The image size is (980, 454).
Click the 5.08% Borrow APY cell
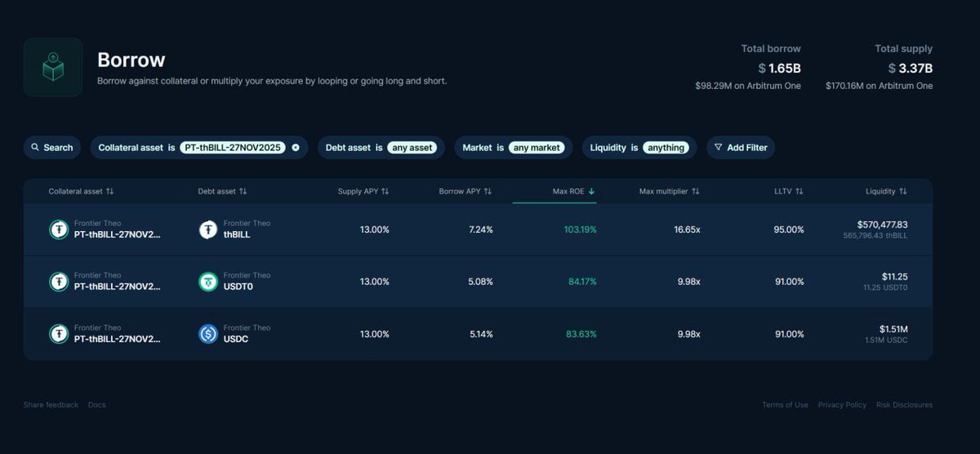point(481,282)
